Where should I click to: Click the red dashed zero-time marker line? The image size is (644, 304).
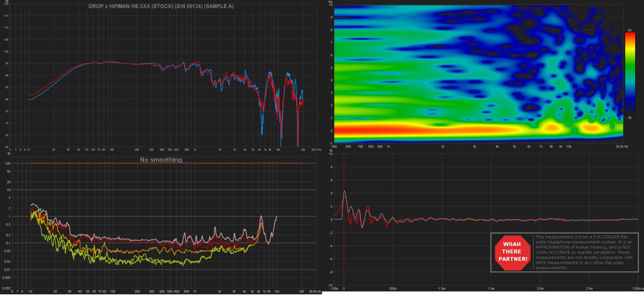click(344, 245)
